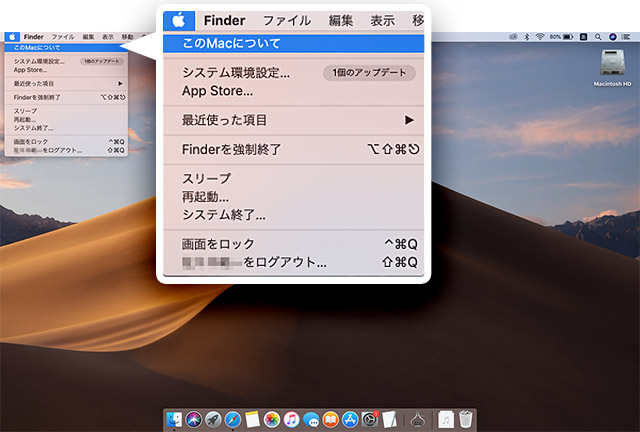Click the Apple logo in the desktop menu bar
Viewport: 640px width, 432px height.
tap(12, 37)
